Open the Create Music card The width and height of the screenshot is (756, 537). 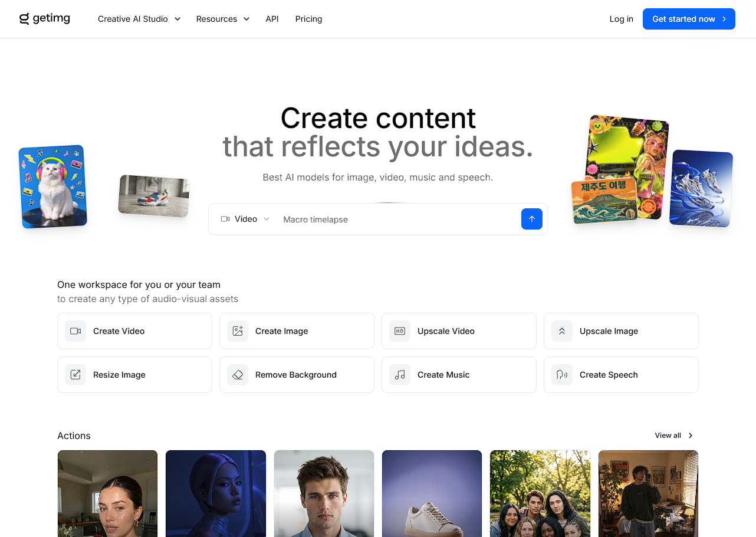[459, 375]
